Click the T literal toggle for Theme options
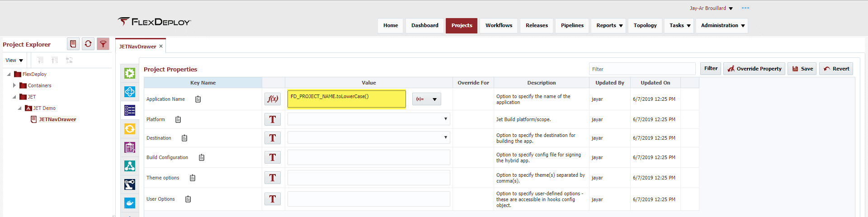 click(x=273, y=178)
